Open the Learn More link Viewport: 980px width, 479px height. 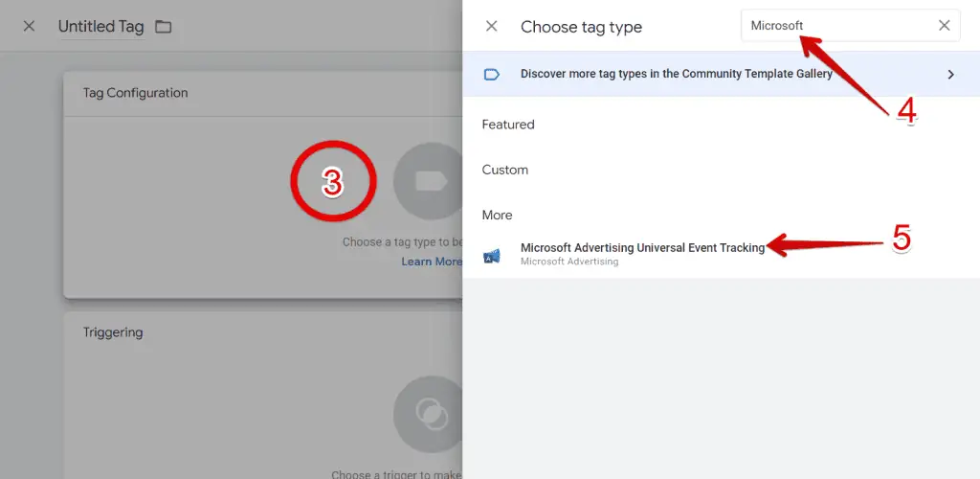pos(432,262)
